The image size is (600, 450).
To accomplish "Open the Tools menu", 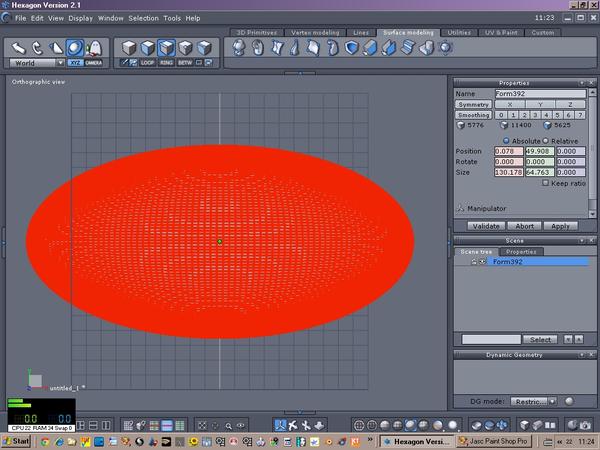I will click(x=172, y=18).
